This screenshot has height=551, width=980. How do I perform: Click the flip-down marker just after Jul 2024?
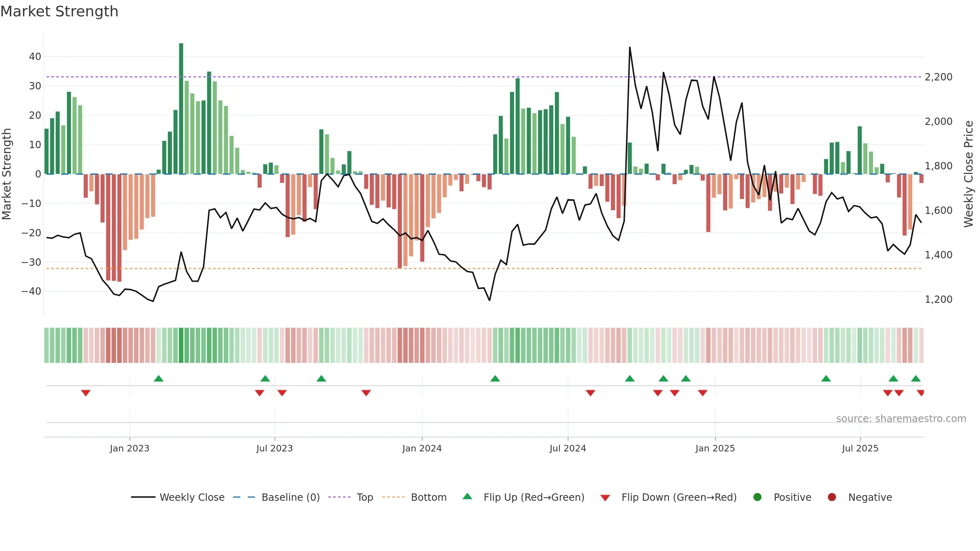tap(590, 393)
